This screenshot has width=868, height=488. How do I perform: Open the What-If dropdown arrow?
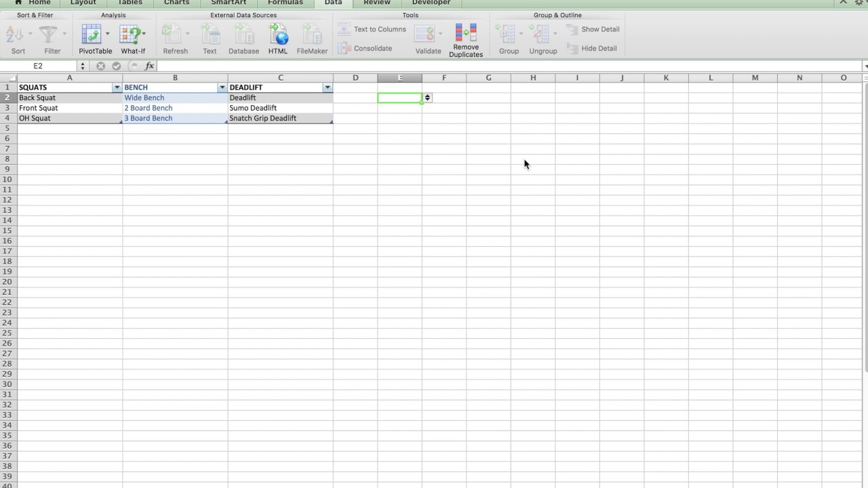pos(144,34)
